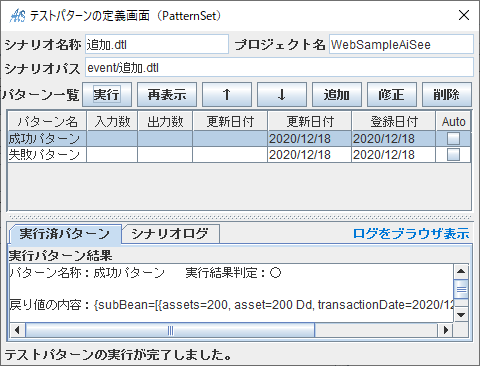Click the horizontal scrollbar thumb

point(170,330)
